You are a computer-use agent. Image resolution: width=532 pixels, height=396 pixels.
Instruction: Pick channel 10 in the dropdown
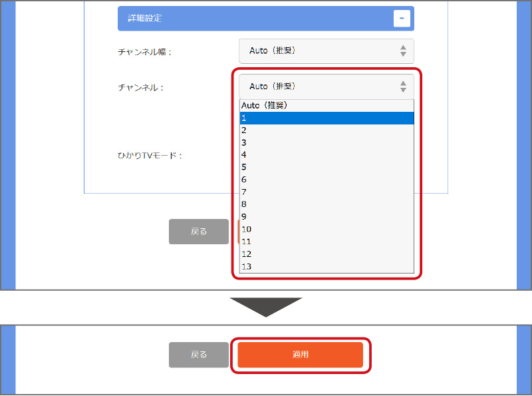pos(327,229)
